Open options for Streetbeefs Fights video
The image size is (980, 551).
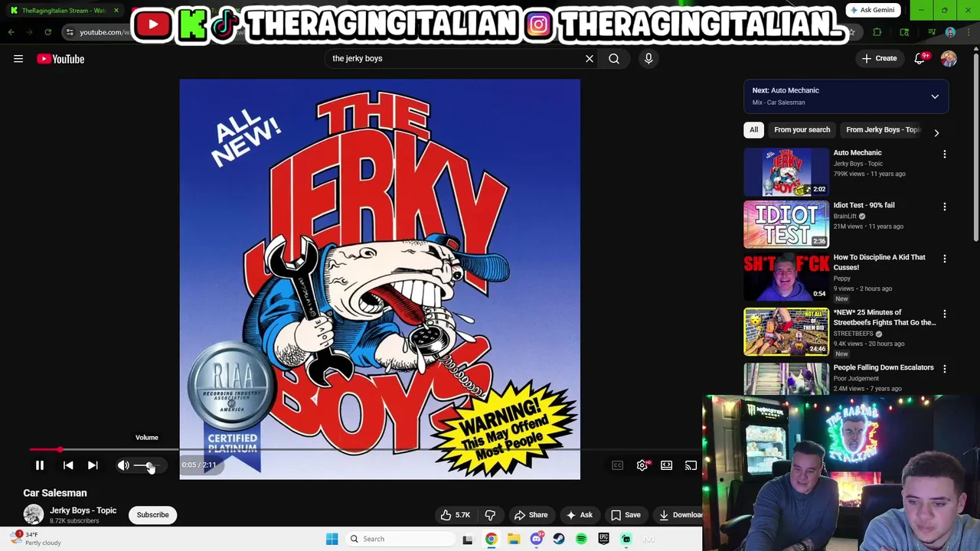(945, 314)
